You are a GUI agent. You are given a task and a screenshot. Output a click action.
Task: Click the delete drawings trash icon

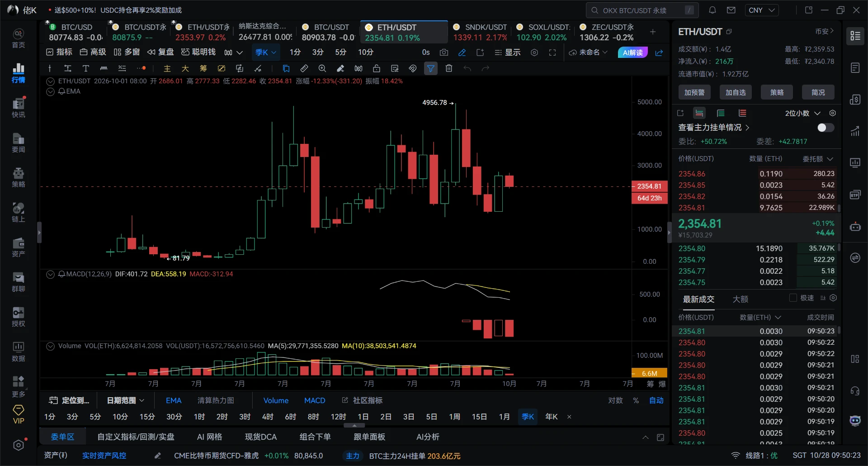(x=449, y=68)
